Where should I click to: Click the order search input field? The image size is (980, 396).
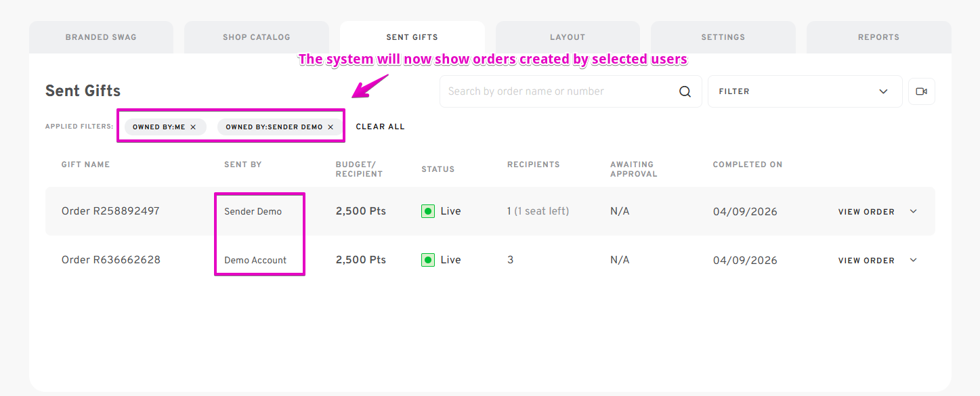tap(559, 91)
